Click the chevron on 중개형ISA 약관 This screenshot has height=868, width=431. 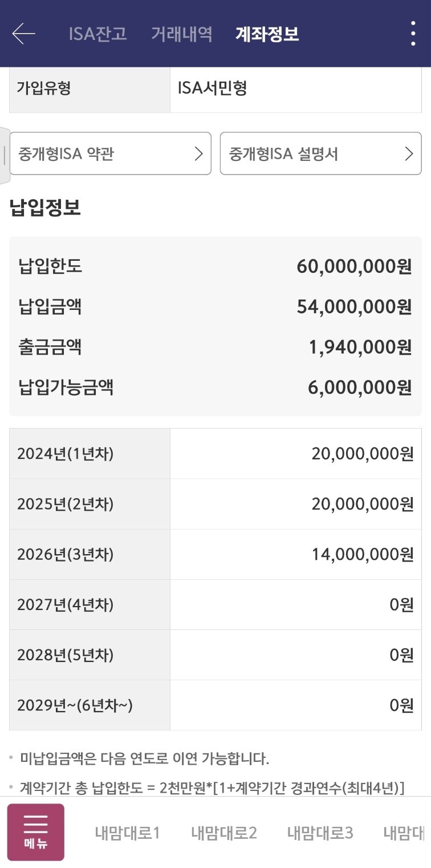[198, 154]
